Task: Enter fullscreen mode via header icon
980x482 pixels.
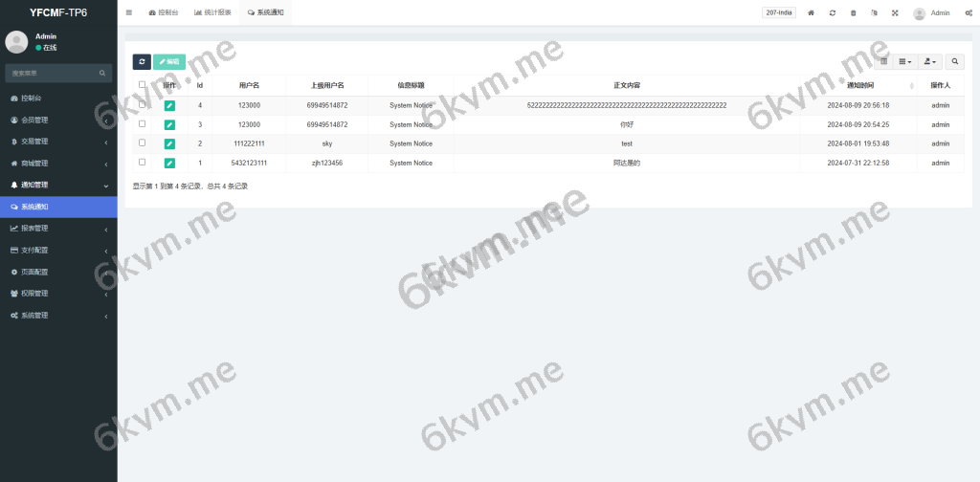Action: tap(895, 13)
